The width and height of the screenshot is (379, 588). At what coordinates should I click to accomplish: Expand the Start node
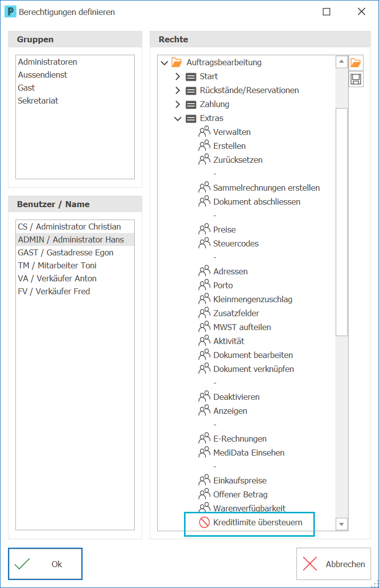[178, 77]
